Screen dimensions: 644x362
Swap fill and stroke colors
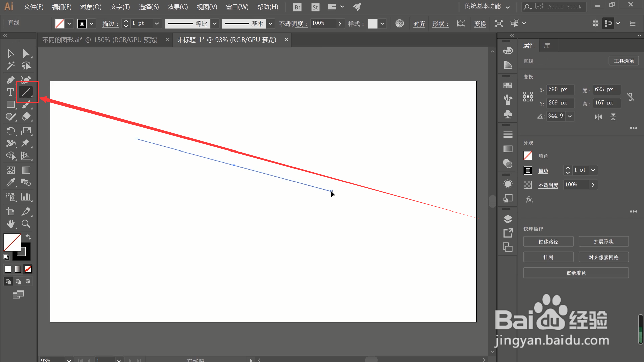click(29, 237)
